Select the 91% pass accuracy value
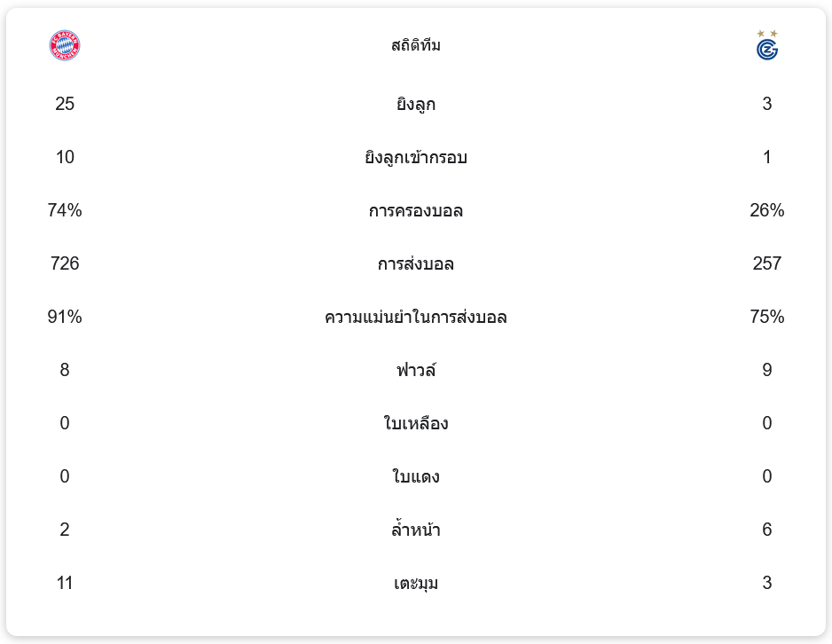Screen dimensions: 832x644 65,317
